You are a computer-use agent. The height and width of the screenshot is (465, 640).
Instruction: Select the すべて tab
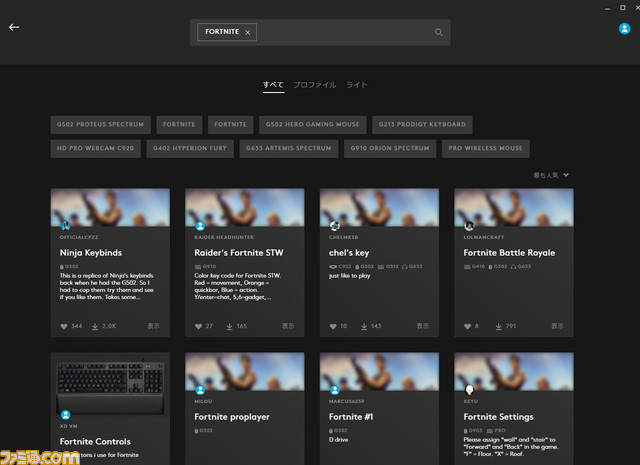pyautogui.click(x=273, y=86)
